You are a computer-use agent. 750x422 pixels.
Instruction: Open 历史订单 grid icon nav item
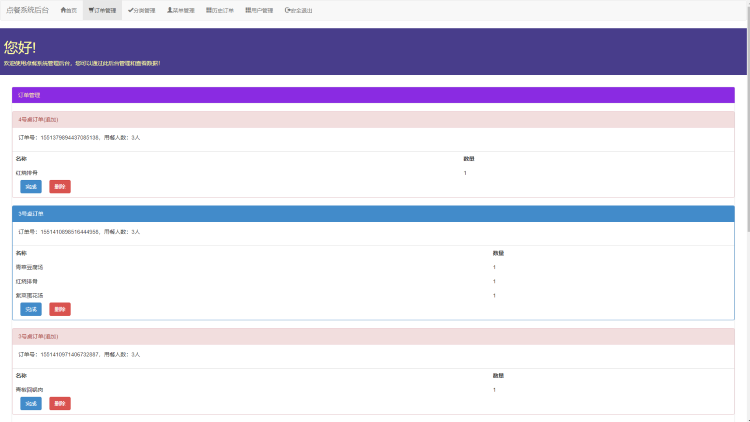[220, 10]
